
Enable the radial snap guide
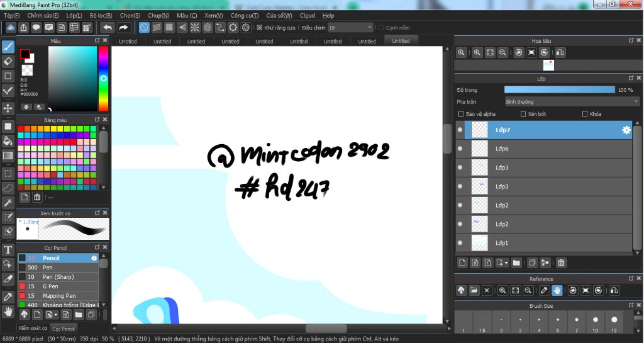coord(195,28)
